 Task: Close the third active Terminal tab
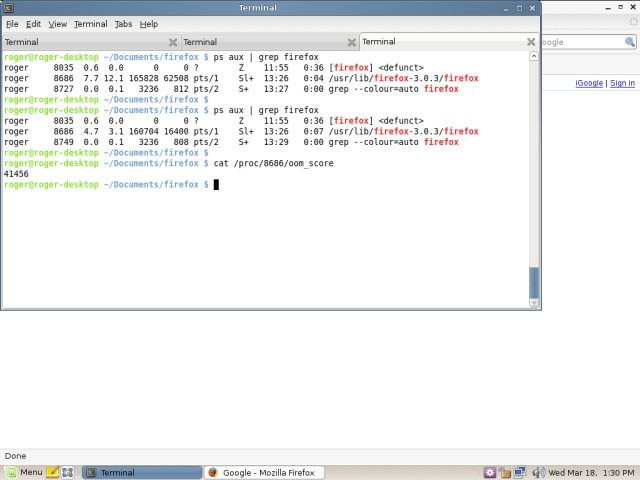pos(530,43)
